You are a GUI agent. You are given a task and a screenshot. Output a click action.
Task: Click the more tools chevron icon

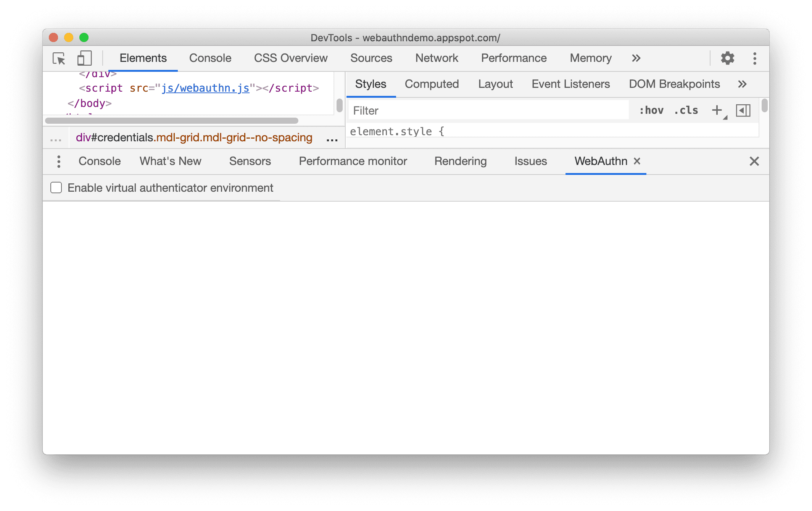[636, 58]
